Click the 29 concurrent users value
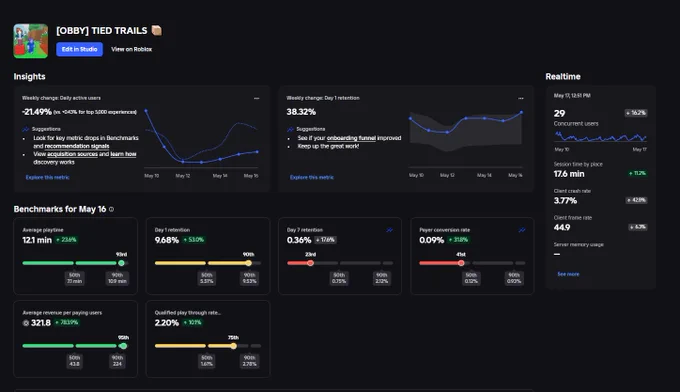The height and width of the screenshot is (392, 680). click(x=559, y=113)
